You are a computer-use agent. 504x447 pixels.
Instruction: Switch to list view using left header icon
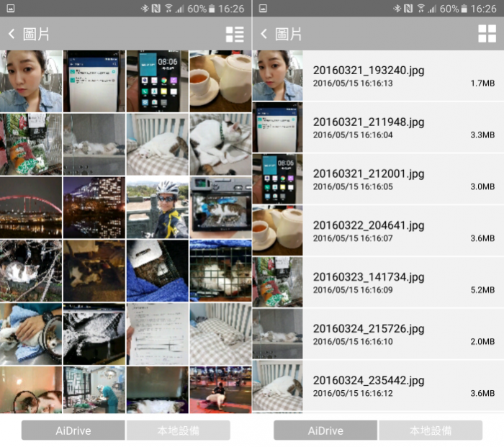(235, 34)
